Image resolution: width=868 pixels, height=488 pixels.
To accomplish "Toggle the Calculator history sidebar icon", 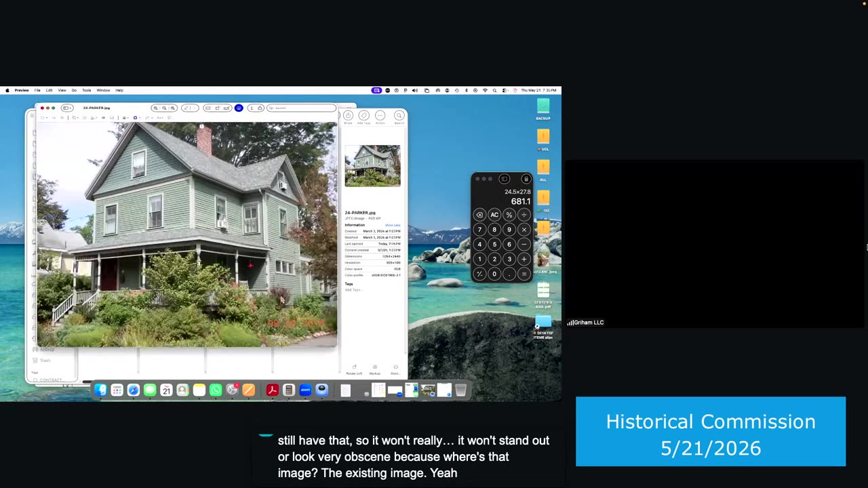I will [x=504, y=179].
